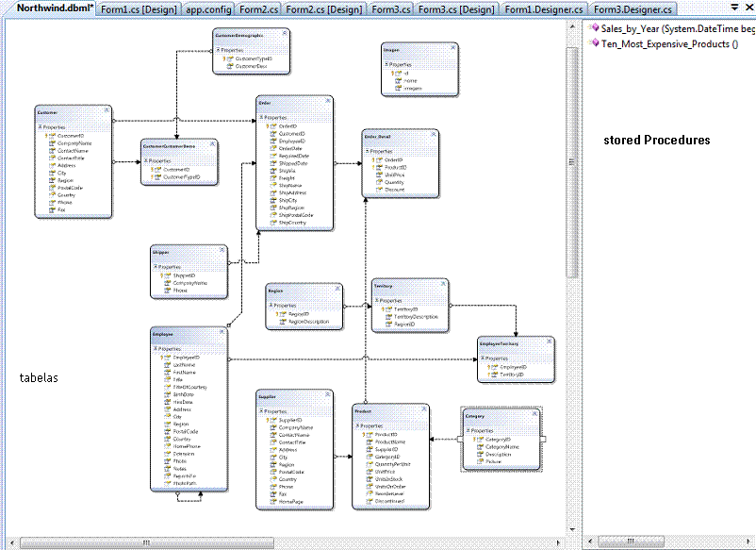The width and height of the screenshot is (756, 550).
Task: Click the methods pane horizontal scrollbar thumb
Action: click(631, 542)
